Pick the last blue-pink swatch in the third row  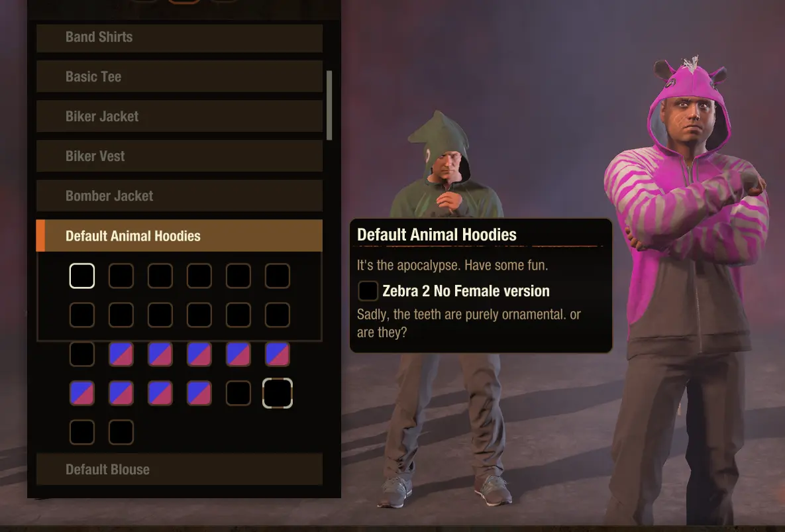[x=278, y=354]
